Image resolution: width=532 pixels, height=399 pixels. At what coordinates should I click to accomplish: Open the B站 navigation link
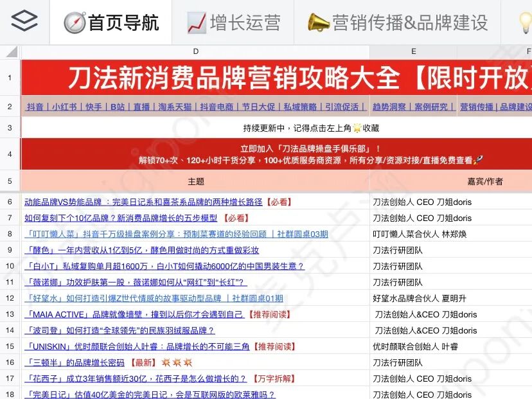pos(118,107)
